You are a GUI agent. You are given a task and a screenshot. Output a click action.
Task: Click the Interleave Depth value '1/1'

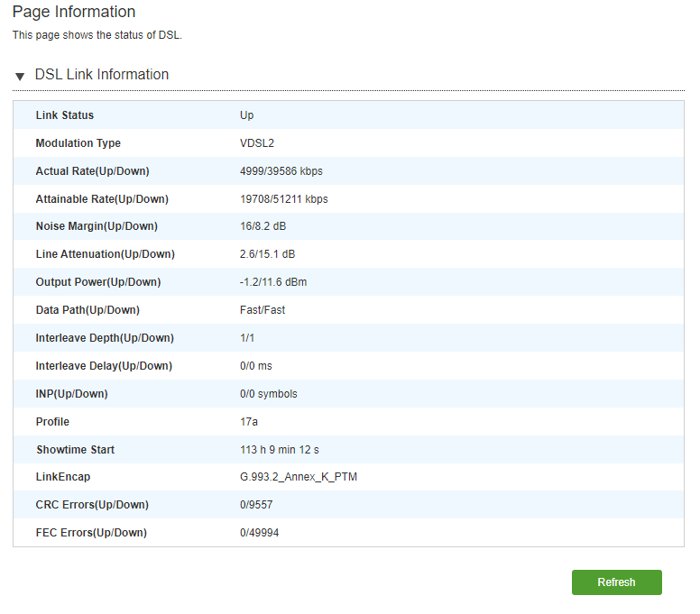click(247, 338)
